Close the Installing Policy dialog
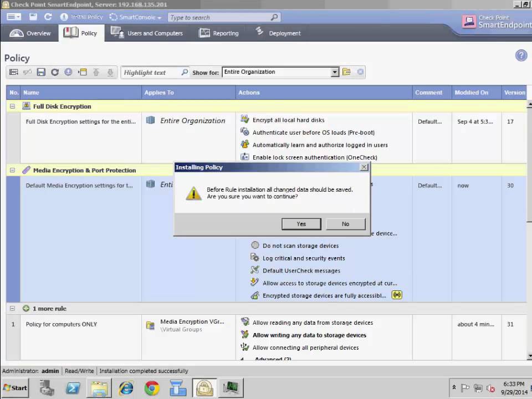This screenshot has width=532, height=399. [364, 167]
